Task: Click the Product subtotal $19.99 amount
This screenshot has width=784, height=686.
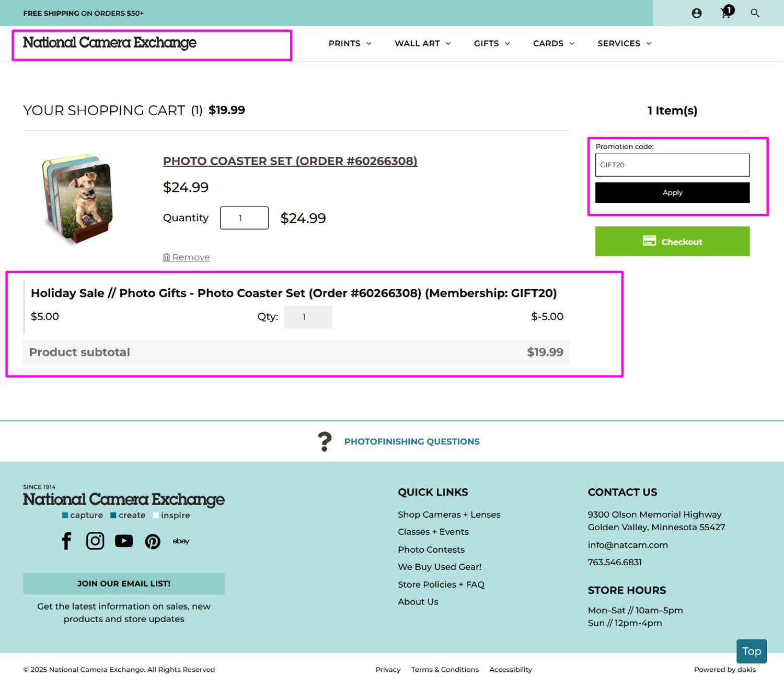Action: 545,352
